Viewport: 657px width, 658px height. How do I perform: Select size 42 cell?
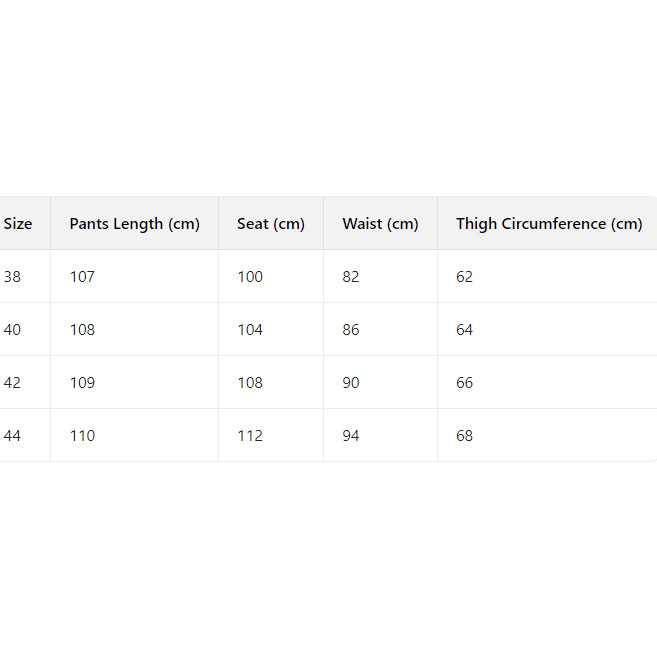(13, 383)
